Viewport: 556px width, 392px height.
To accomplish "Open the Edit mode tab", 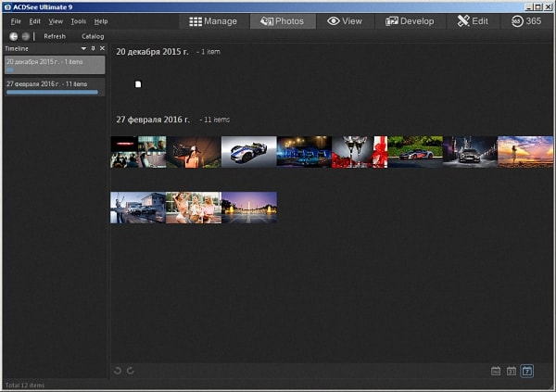I will [x=473, y=20].
